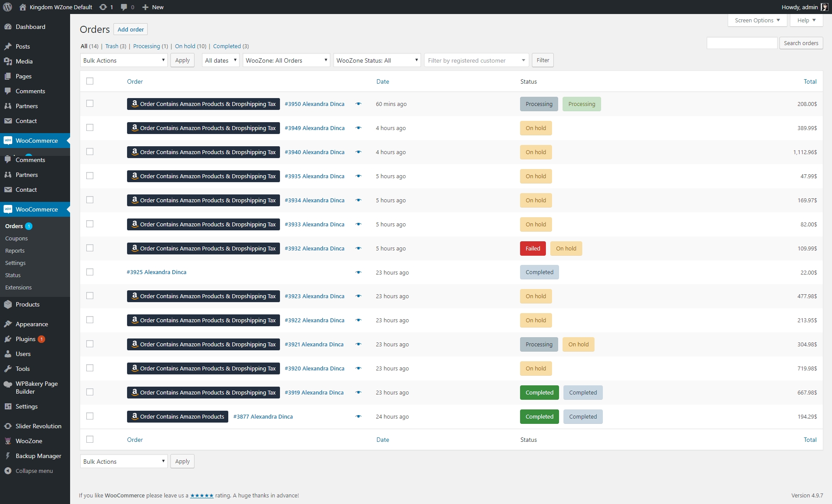832x504 pixels.
Task: Filter by On hold (10) tab
Action: 191,46
